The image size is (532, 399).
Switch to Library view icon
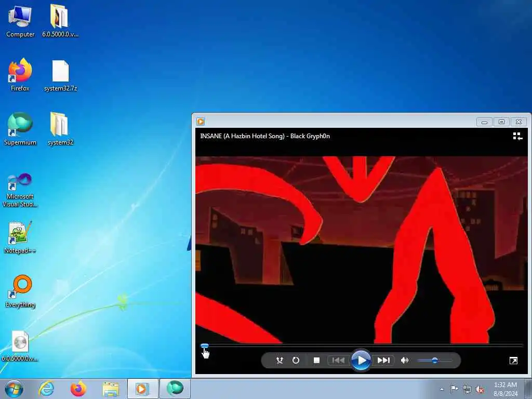(517, 136)
